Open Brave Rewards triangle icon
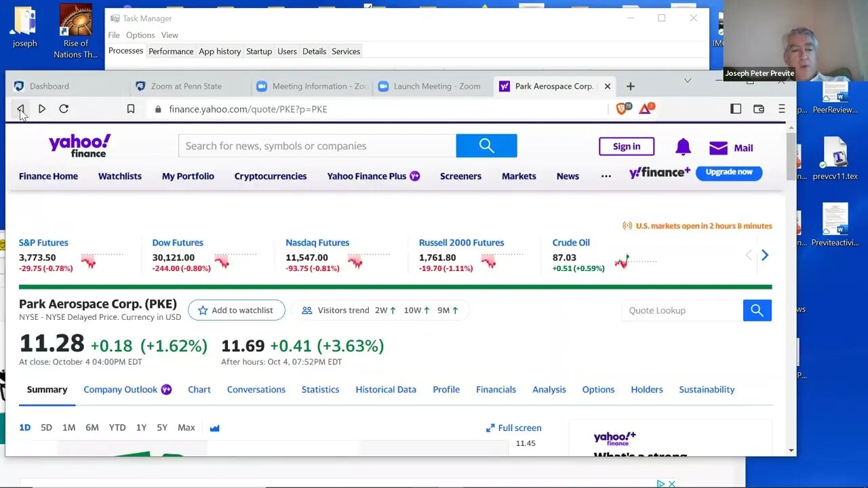Image resolution: width=868 pixels, height=488 pixels. tap(646, 108)
